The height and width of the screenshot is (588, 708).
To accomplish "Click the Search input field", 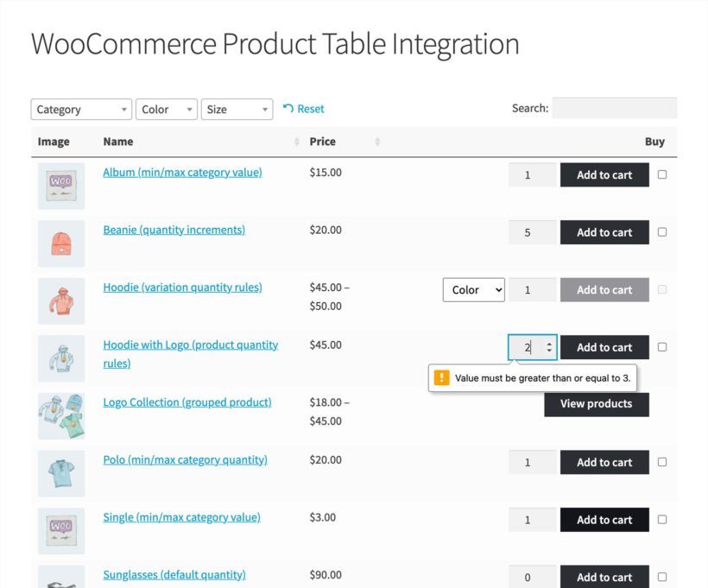I will (x=615, y=107).
